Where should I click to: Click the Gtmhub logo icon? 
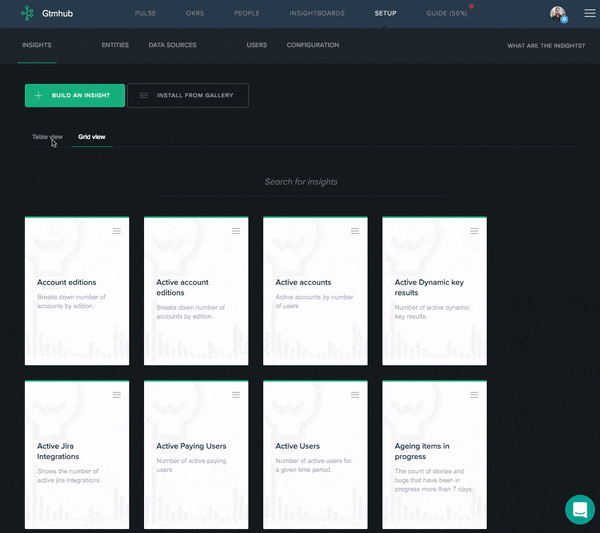coord(27,13)
